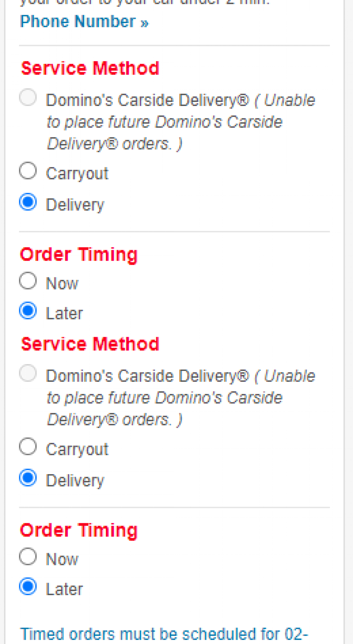Click the Now label text in first Order Timing

pyautogui.click(x=62, y=283)
